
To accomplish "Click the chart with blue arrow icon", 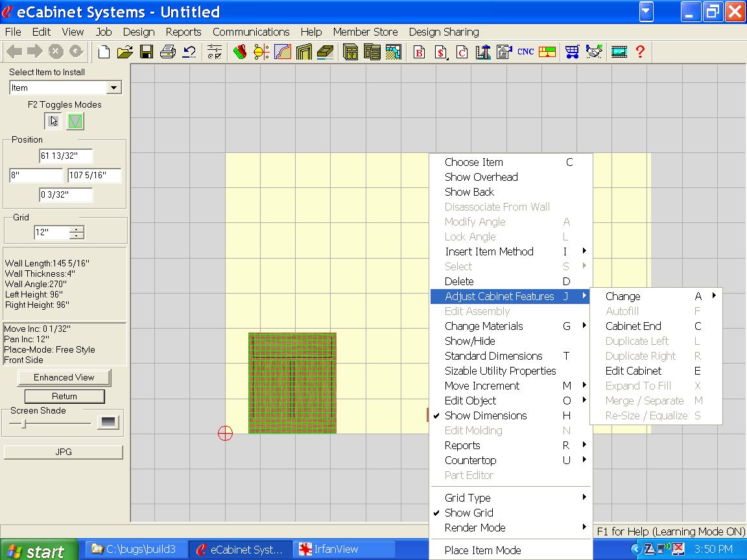I will pos(483,51).
